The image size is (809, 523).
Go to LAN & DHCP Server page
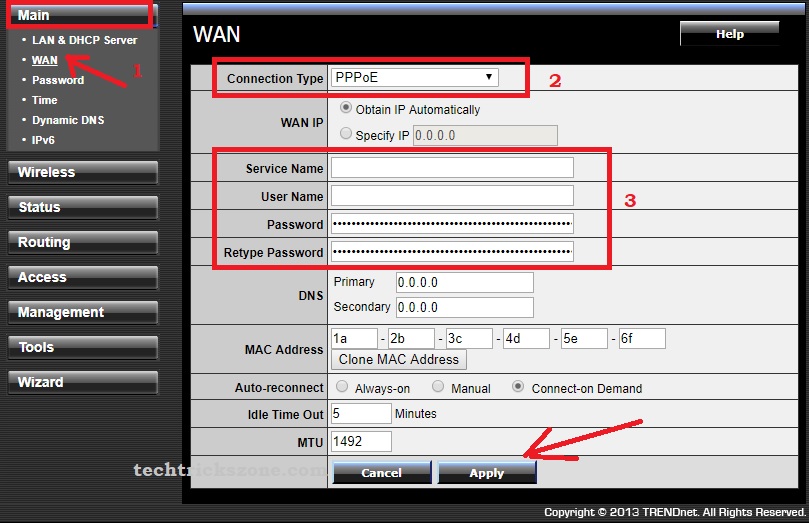(84, 40)
